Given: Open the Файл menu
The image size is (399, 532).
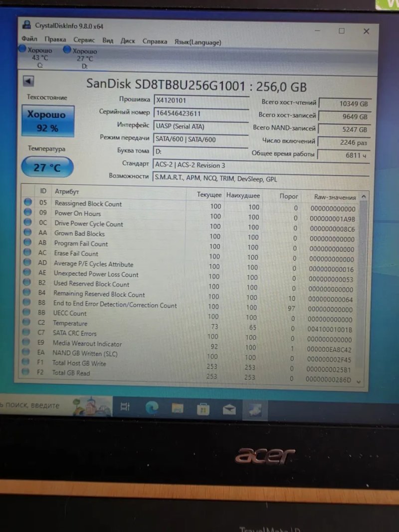Looking at the screenshot, I should [29, 39].
